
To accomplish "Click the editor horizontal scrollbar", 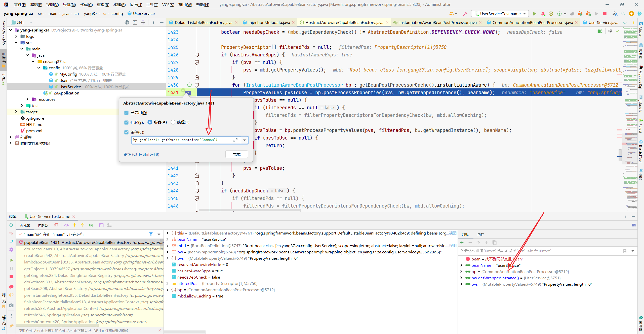I will (x=250, y=210).
